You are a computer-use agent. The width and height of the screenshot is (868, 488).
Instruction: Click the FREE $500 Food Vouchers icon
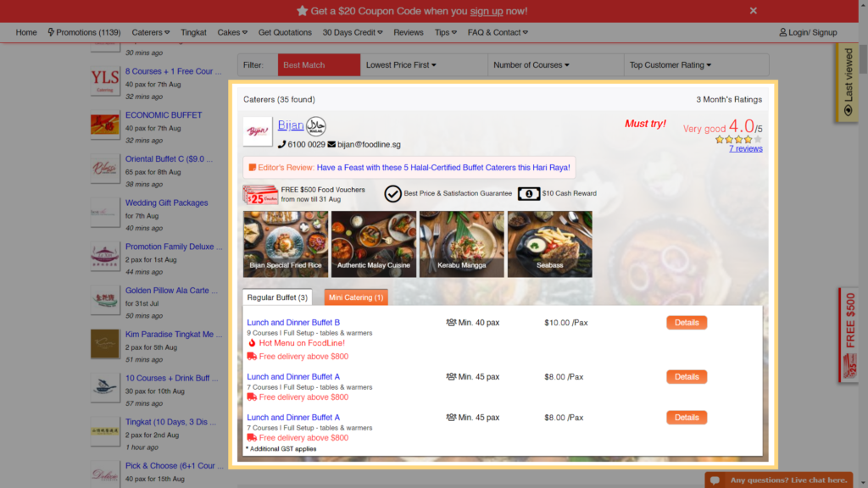click(260, 194)
